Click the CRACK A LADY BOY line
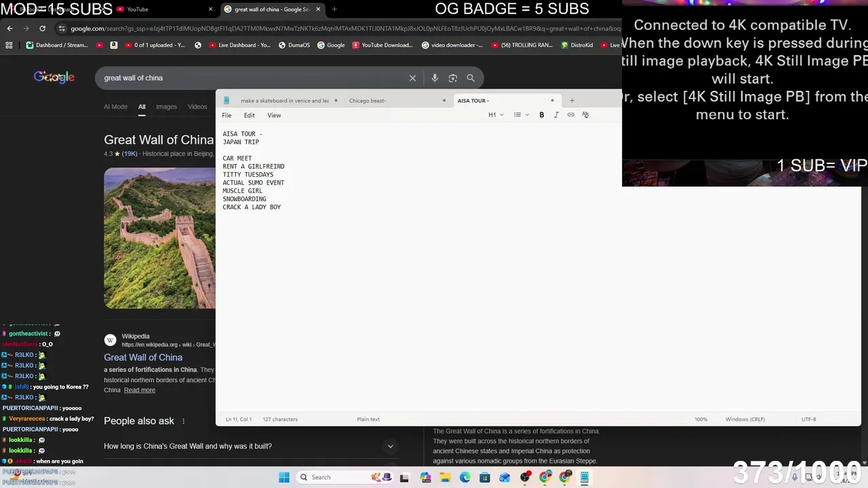 [252, 207]
